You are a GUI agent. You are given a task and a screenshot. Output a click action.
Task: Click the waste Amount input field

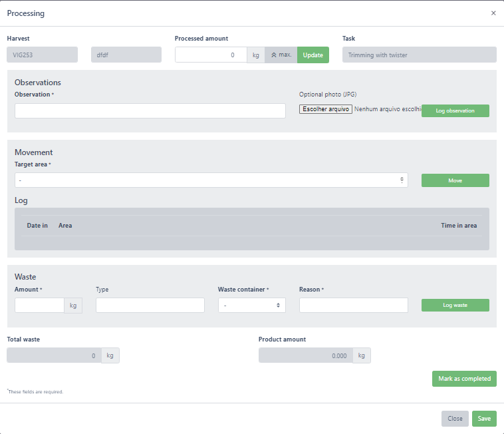(39, 305)
